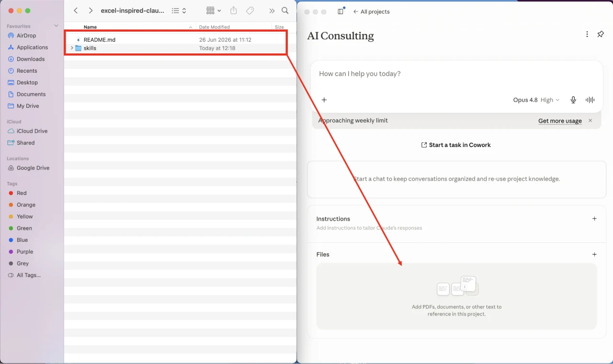Add project instructions
Image resolution: width=613 pixels, height=364 pixels.
coord(594,218)
